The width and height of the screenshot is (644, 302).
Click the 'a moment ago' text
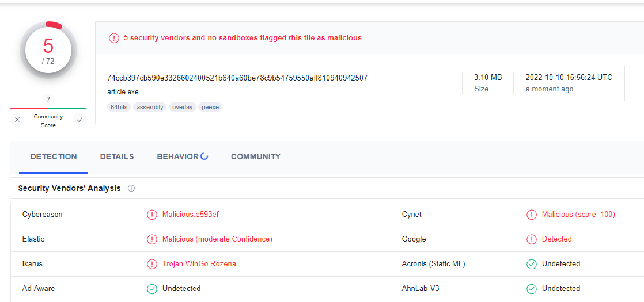click(x=550, y=89)
